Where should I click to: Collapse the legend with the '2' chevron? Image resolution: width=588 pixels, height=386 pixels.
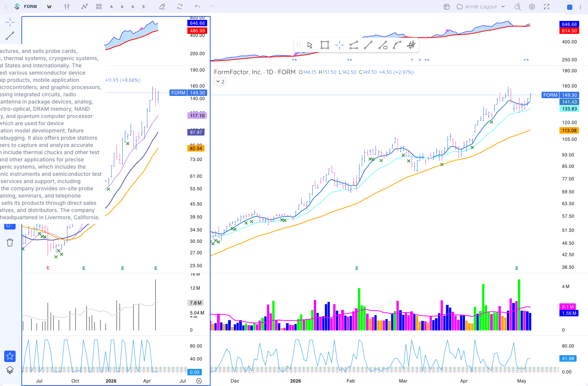point(220,81)
